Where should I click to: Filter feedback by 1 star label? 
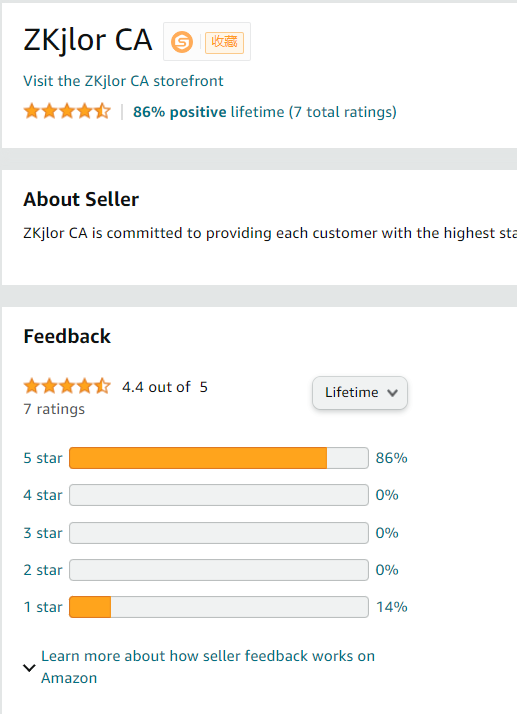coord(43,607)
